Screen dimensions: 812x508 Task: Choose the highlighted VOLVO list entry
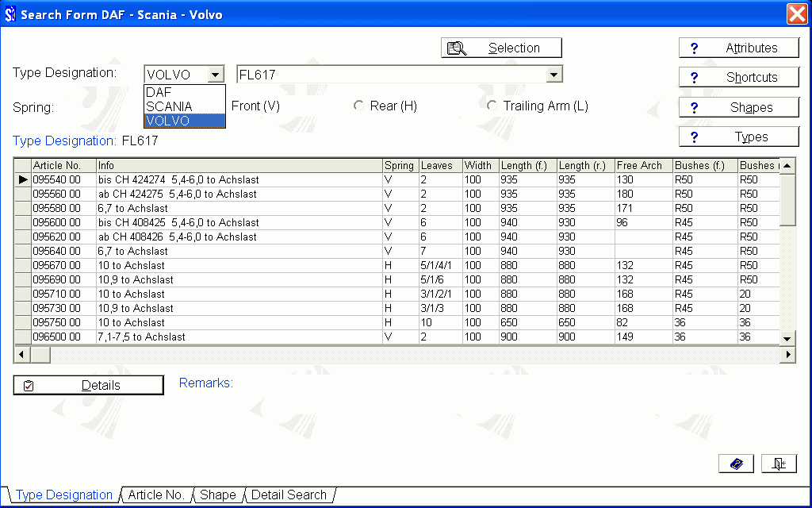184,121
